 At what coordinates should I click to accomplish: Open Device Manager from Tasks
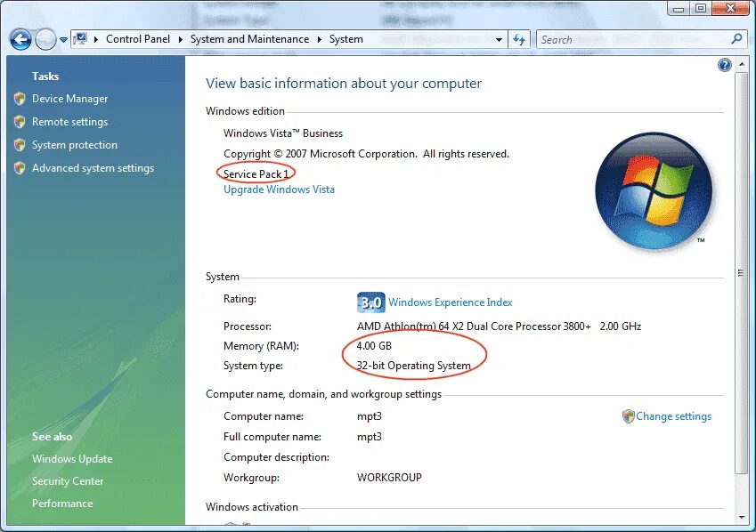70,99
